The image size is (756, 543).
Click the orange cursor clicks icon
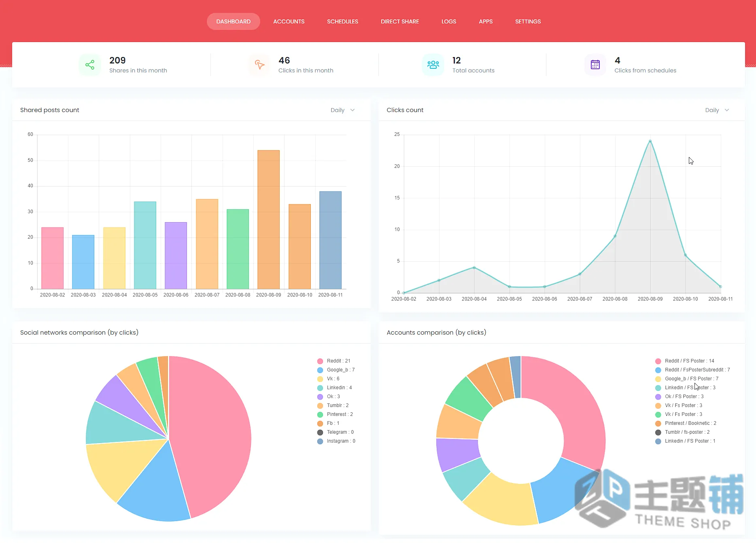point(259,65)
